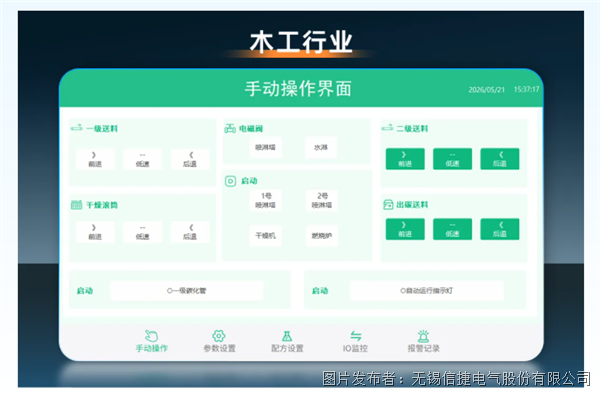The height and width of the screenshot is (393, 600).
Task: Click the 一级送料 section title
Action: pyautogui.click(x=102, y=129)
